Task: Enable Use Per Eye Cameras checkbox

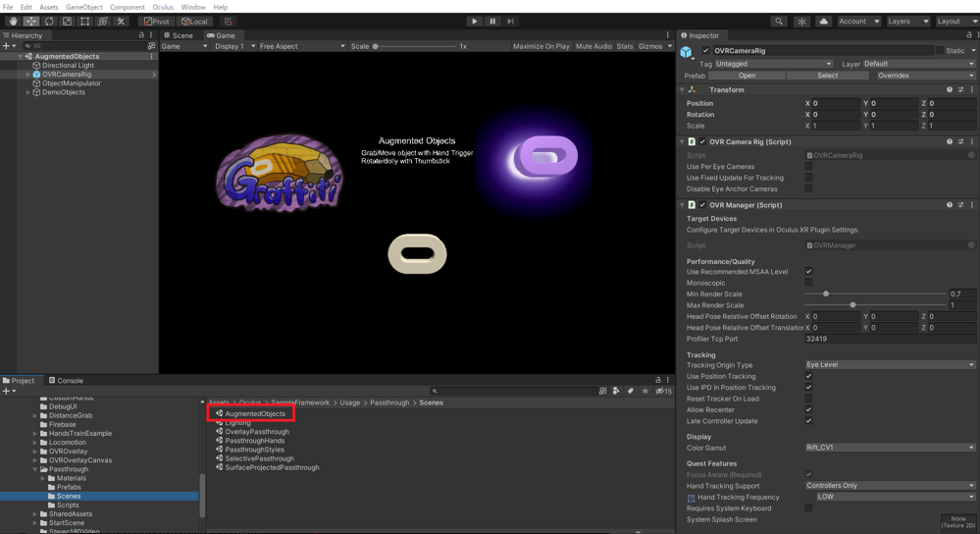Action: pos(808,167)
